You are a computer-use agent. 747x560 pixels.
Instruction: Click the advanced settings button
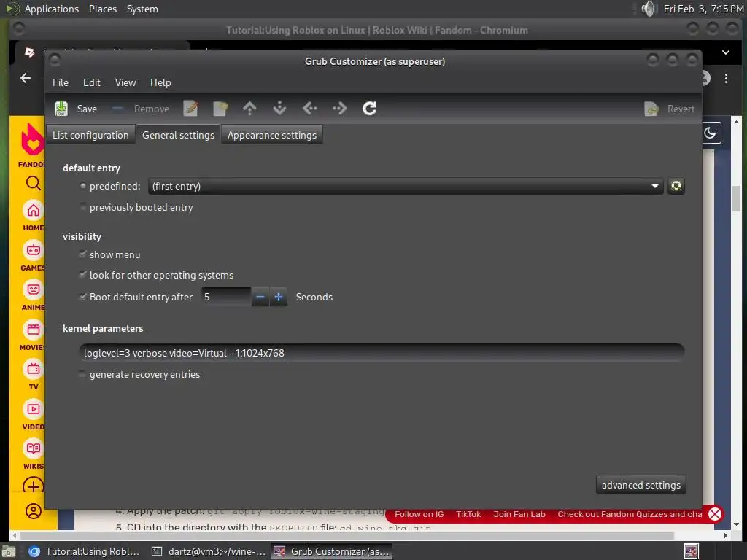[640, 485]
